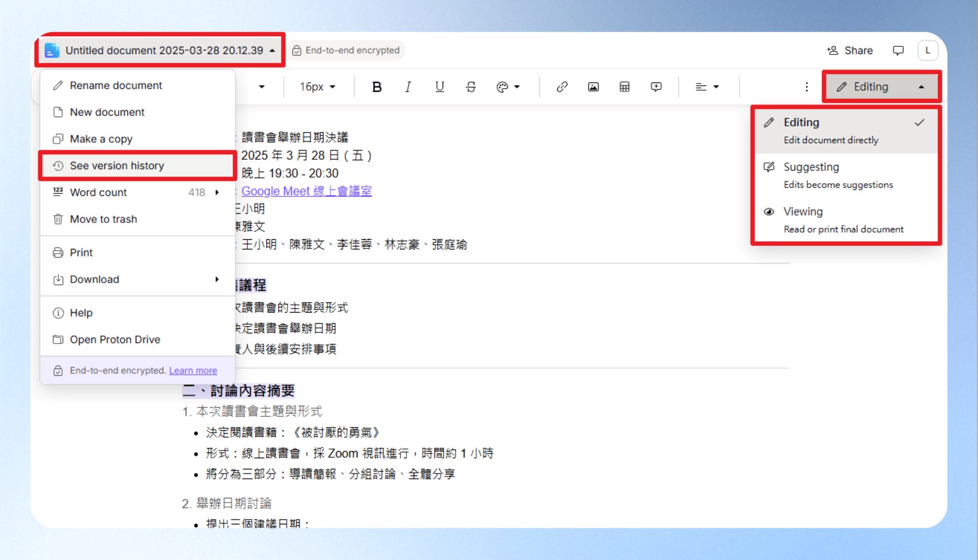Open the Editing mode dropdown
This screenshot has width=978, height=560.
pos(881,87)
